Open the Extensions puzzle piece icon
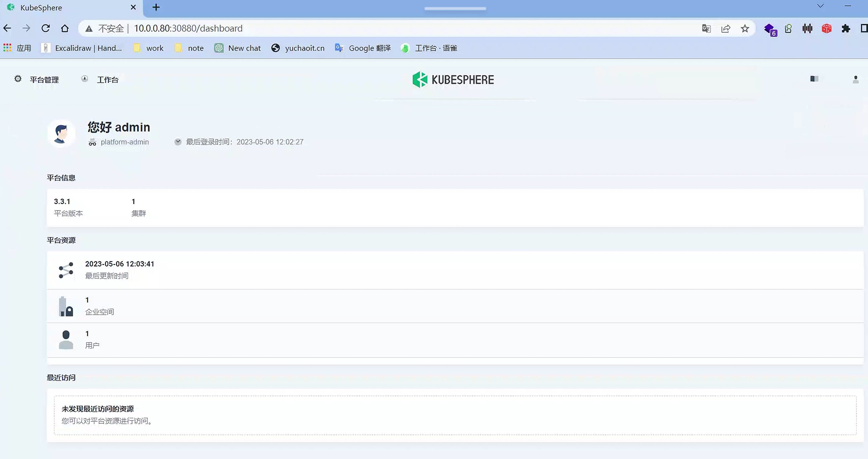This screenshot has width=868, height=459. coord(846,28)
